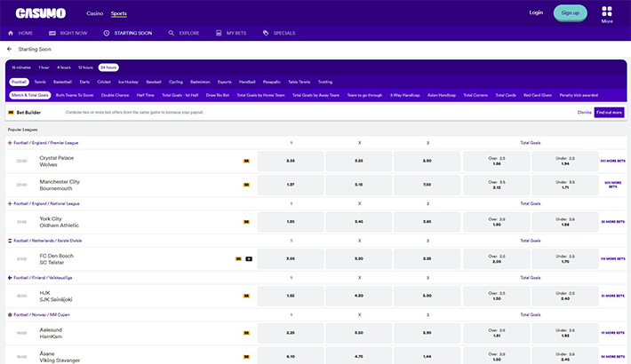Select Double Chance market

point(116,95)
